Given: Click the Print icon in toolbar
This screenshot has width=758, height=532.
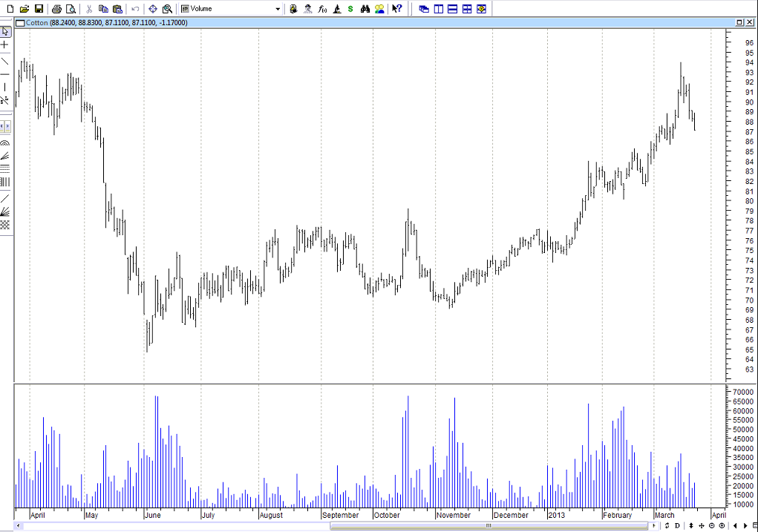Looking at the screenshot, I should point(56,9).
